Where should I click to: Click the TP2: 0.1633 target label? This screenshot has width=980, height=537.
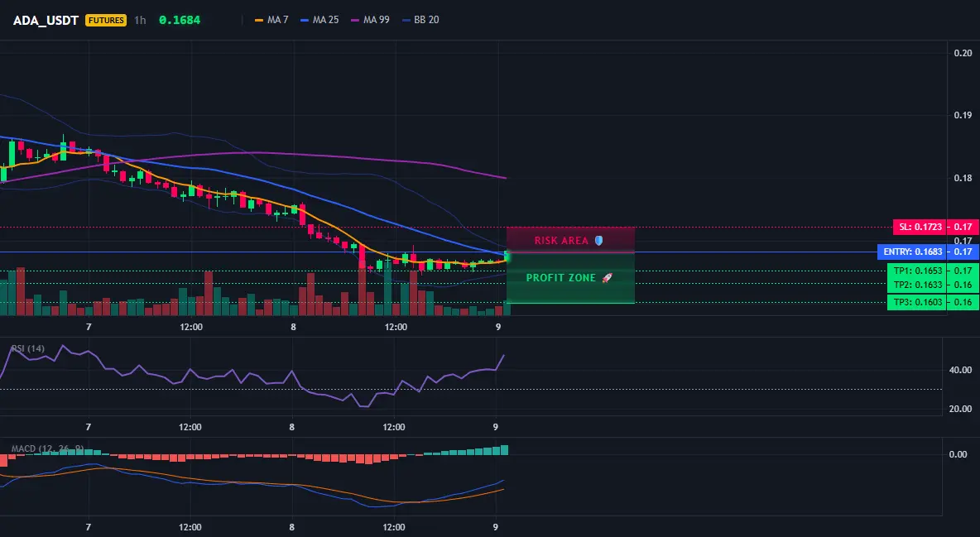[917, 285]
